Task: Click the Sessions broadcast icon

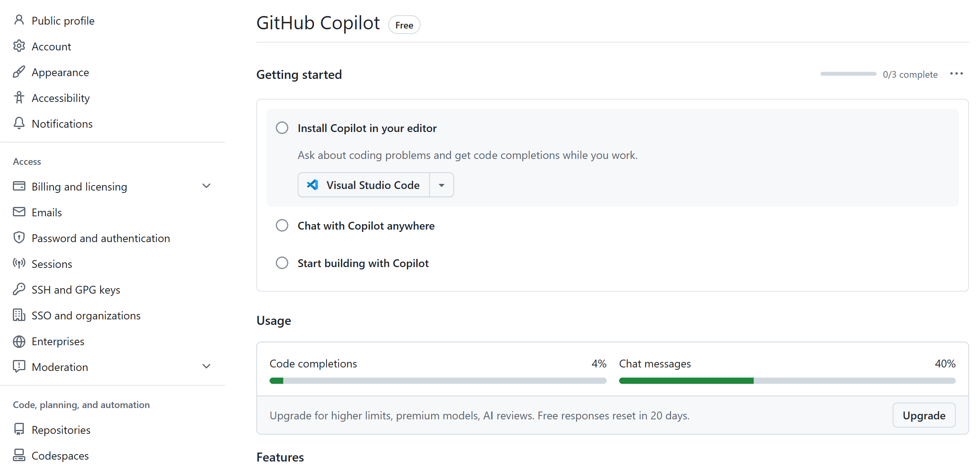Action: point(19,264)
